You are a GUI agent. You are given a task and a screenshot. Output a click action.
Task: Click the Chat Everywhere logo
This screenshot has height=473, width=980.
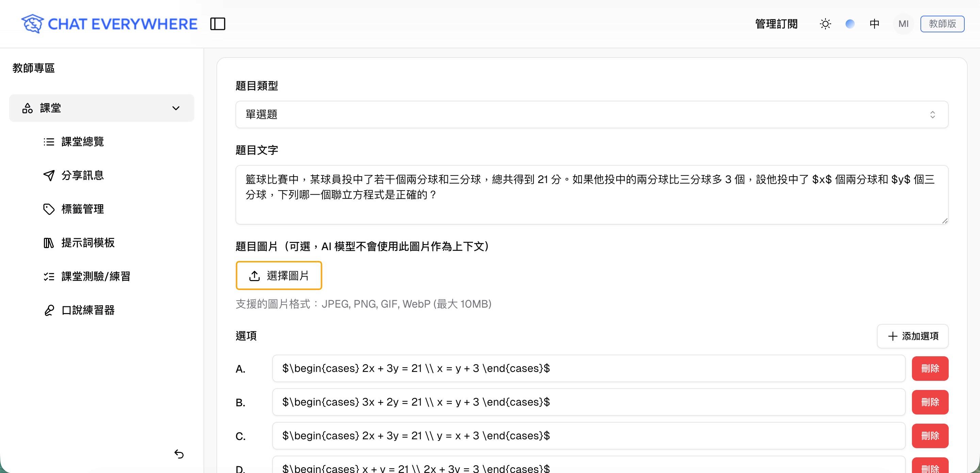pos(110,23)
